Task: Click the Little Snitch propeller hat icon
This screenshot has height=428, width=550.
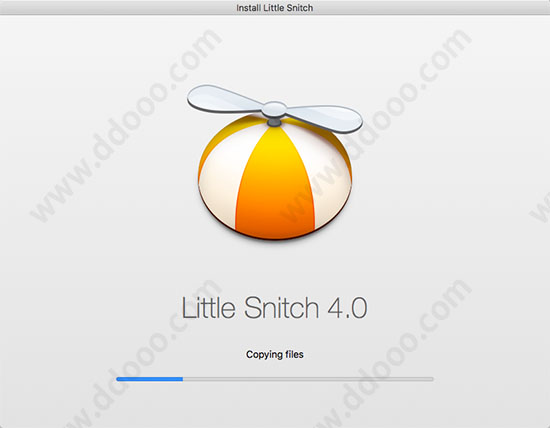Action: pos(275,162)
